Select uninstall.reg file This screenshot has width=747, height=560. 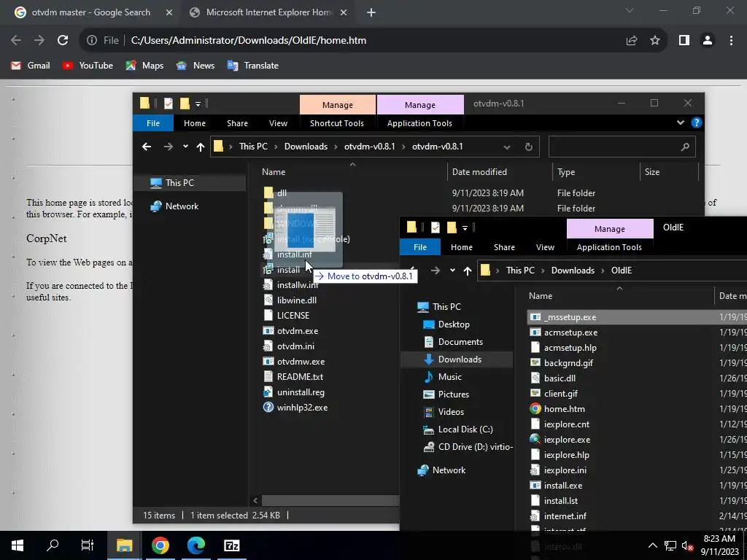click(301, 392)
